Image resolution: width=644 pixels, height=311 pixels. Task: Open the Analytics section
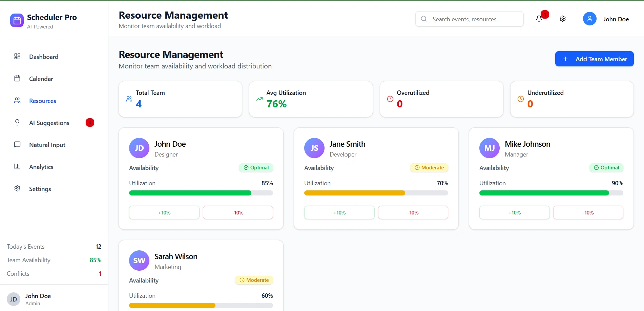tap(54, 167)
